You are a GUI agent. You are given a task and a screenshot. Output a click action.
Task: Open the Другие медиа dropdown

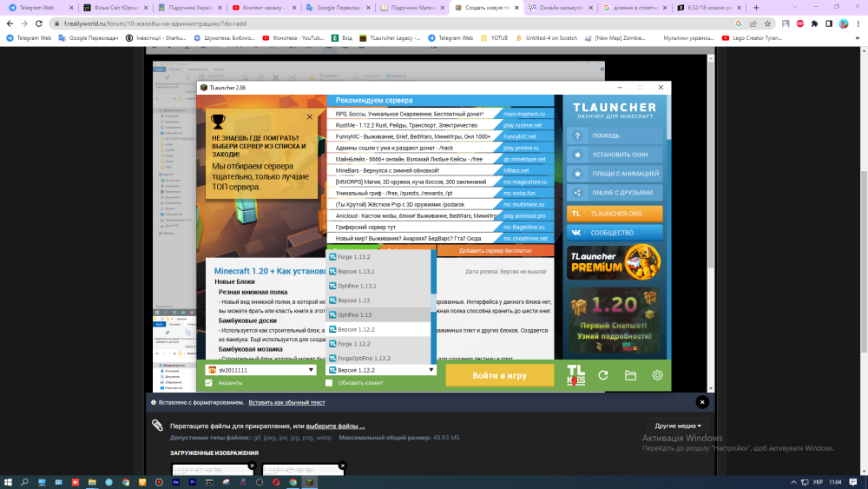click(678, 426)
